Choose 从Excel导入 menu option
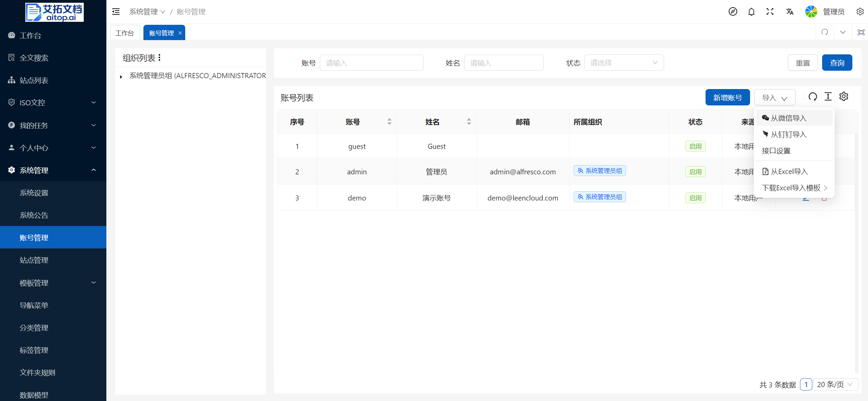The width and height of the screenshot is (868, 401). click(789, 172)
